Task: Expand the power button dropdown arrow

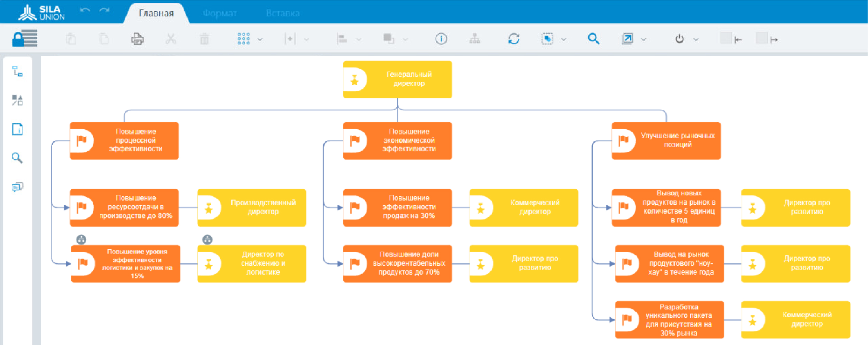Action: click(x=696, y=39)
